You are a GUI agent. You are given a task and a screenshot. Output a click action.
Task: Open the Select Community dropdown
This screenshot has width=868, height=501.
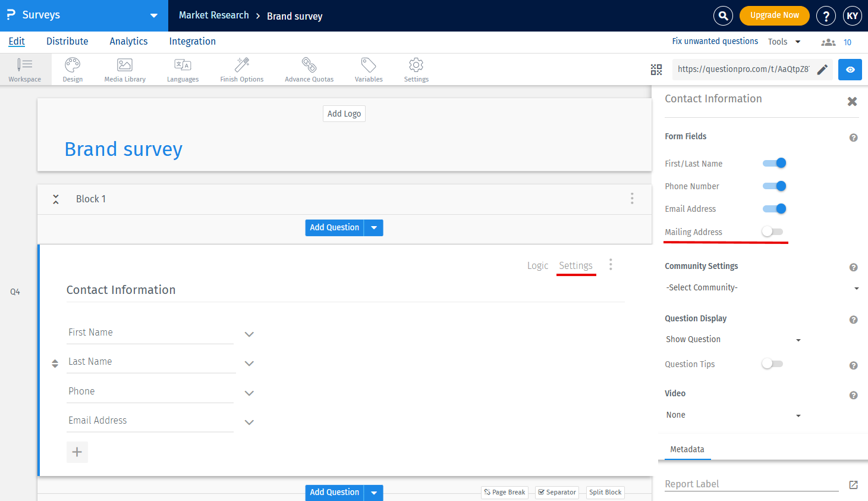(762, 288)
